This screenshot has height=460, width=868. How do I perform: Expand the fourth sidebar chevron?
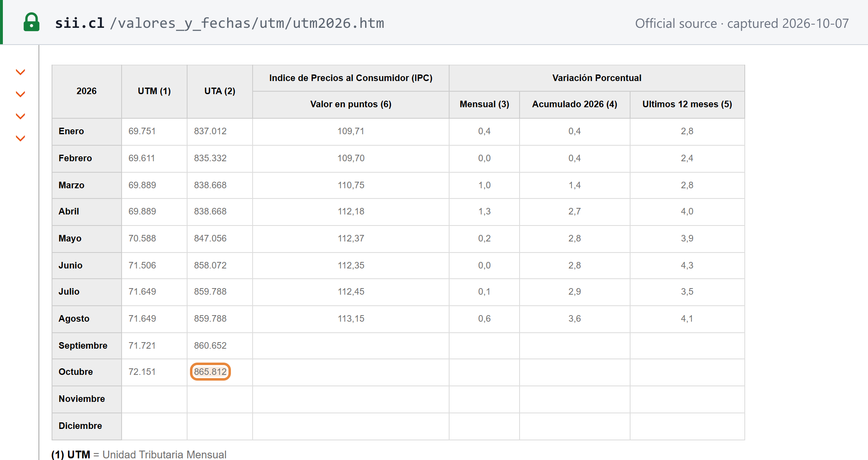point(20,139)
